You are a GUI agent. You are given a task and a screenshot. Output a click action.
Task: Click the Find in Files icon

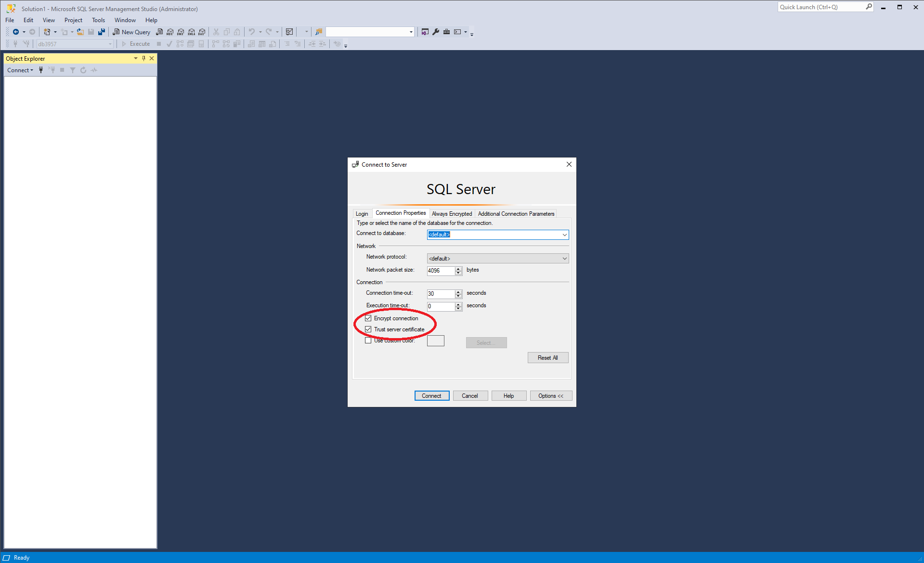(318, 32)
